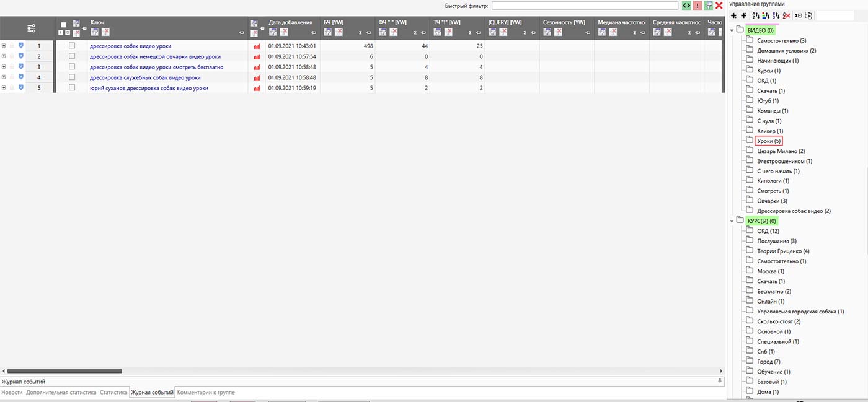This screenshot has width=868, height=402.
Task: Switch to Дополнительная статистика tab
Action: click(x=61, y=392)
